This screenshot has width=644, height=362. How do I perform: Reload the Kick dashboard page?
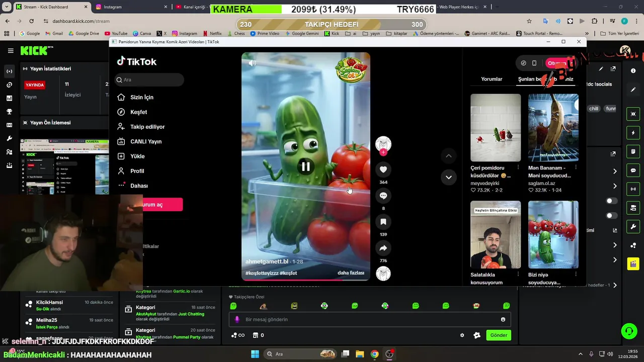31,21
